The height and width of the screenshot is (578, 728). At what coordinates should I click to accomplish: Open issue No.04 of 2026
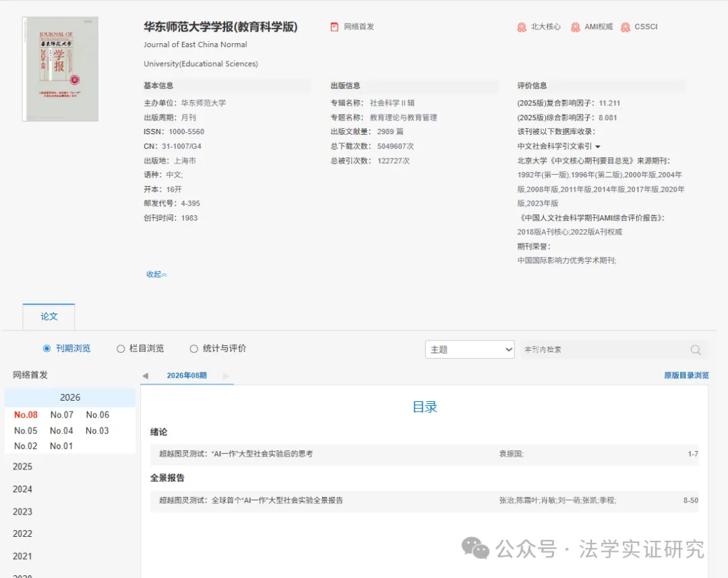click(61, 431)
